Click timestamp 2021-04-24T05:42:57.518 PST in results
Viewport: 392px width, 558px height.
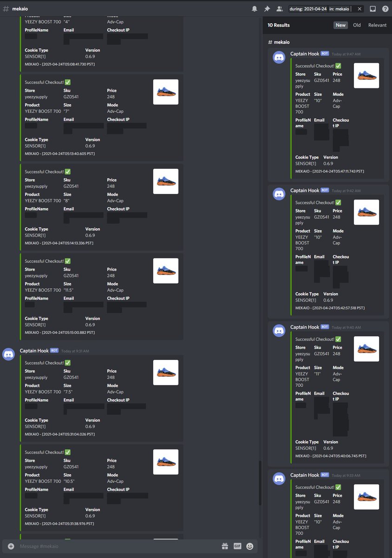point(330,308)
